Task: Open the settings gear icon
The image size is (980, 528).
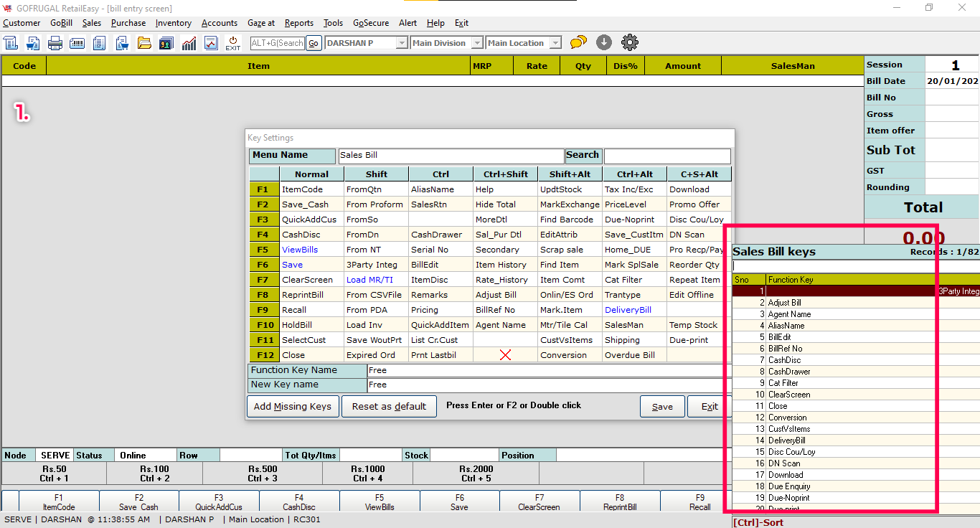Action: [x=630, y=43]
